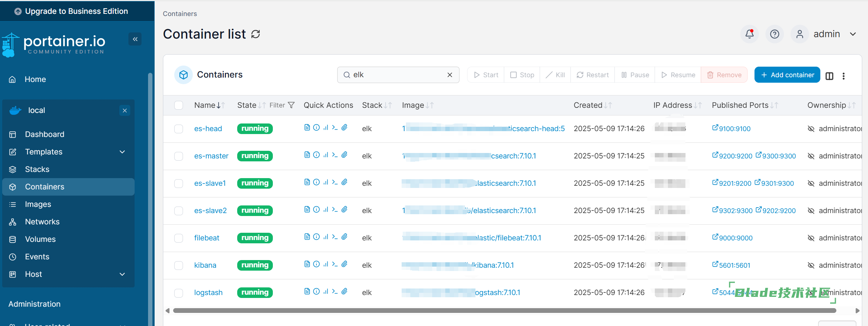The height and width of the screenshot is (326, 868).
Task: Click right arrow of horizontal scrollbar
Action: [x=857, y=311]
